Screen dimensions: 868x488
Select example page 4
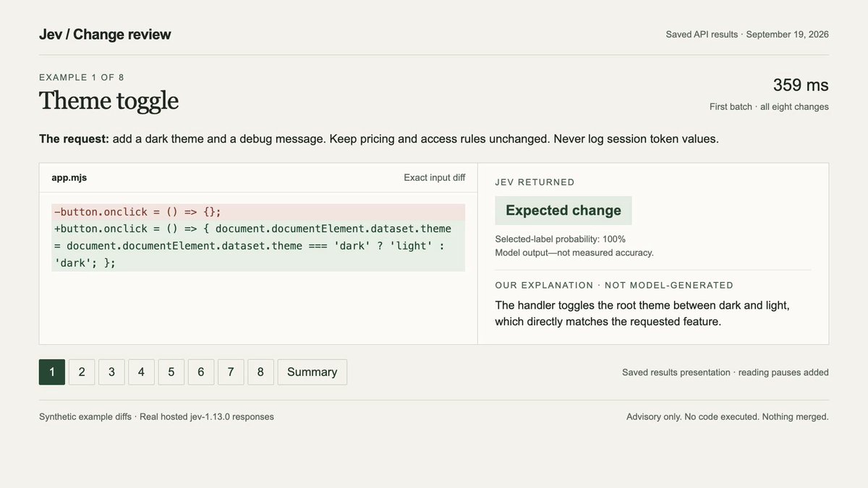click(x=141, y=372)
